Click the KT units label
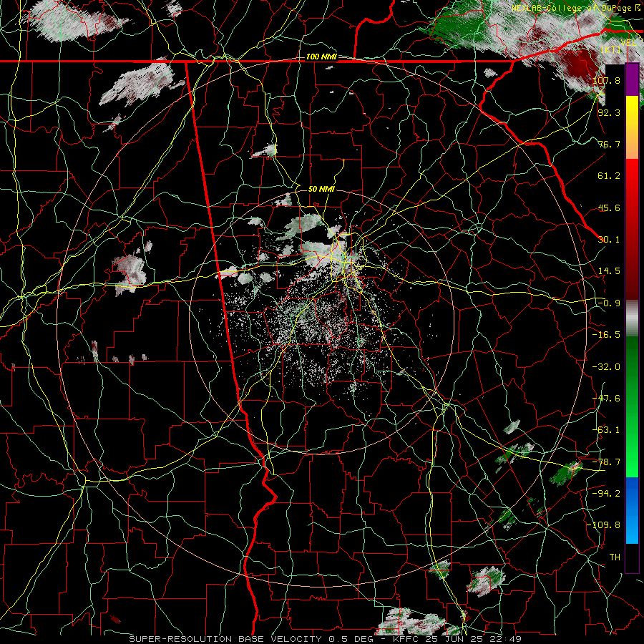Screen dimensions: 644x644 tap(611, 49)
